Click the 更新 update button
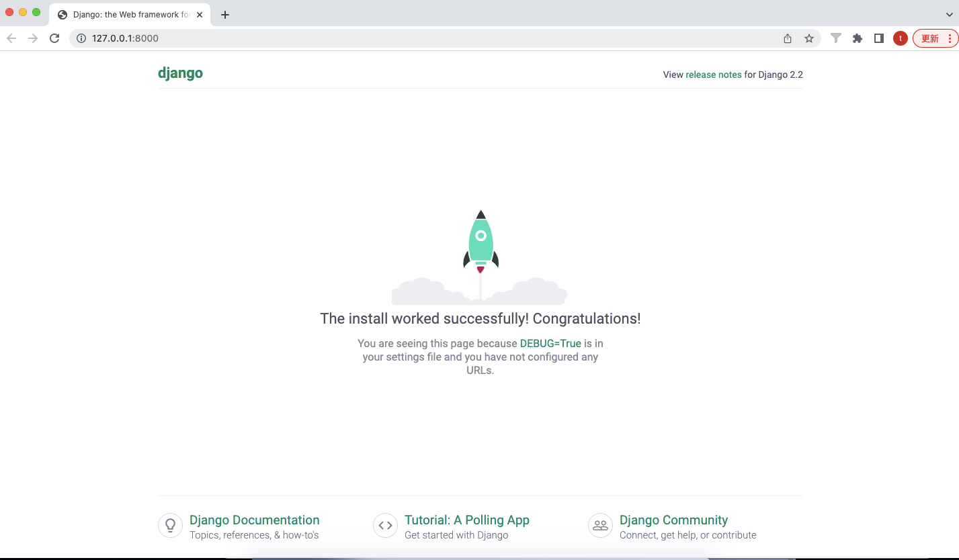959x560 pixels. (x=935, y=38)
